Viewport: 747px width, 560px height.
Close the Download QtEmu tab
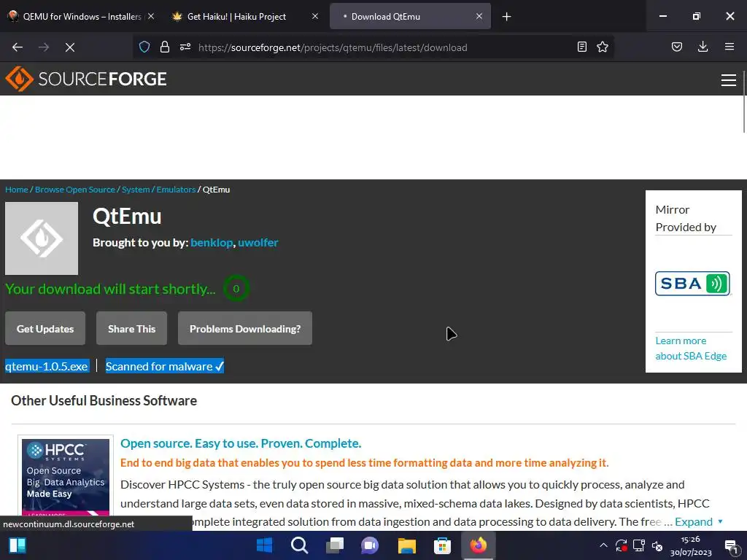(x=479, y=16)
